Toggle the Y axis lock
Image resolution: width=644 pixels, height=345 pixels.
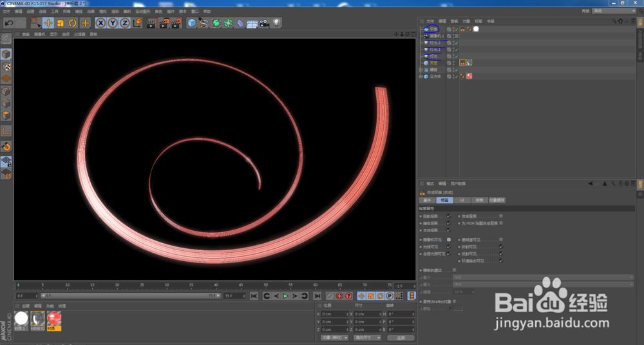[x=113, y=23]
